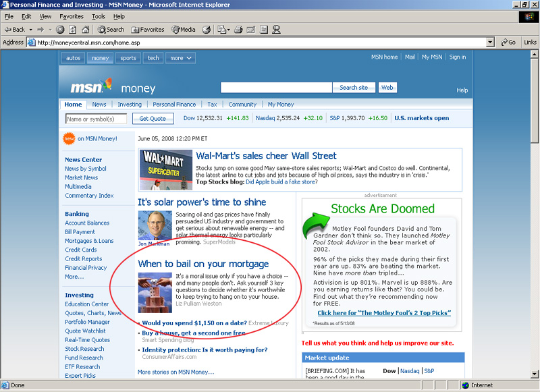Click the Sign in link

tap(458, 57)
